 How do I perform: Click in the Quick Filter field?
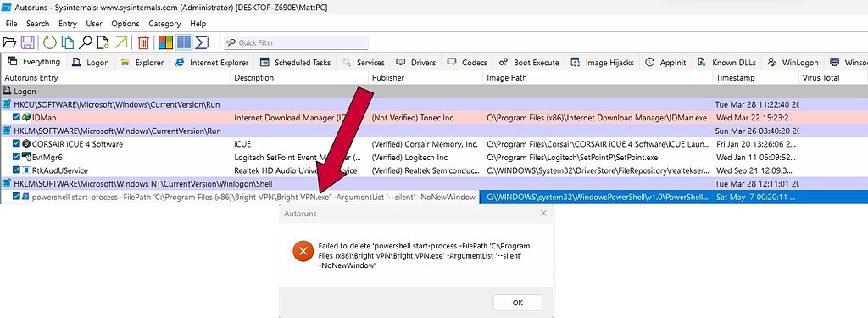point(296,42)
